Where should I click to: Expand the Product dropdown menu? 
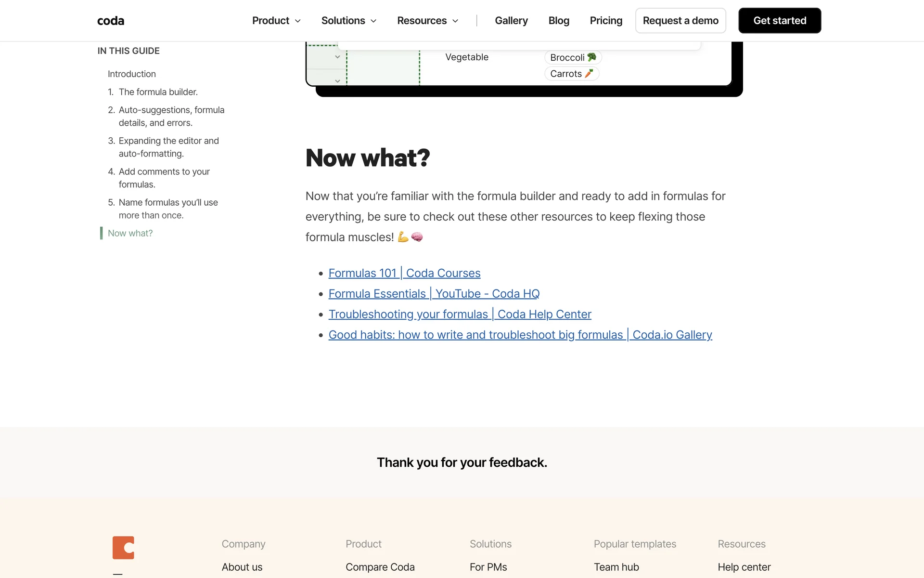(x=276, y=21)
